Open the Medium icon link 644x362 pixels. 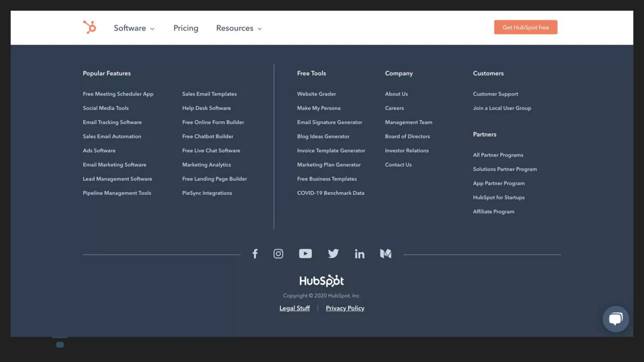(386, 254)
